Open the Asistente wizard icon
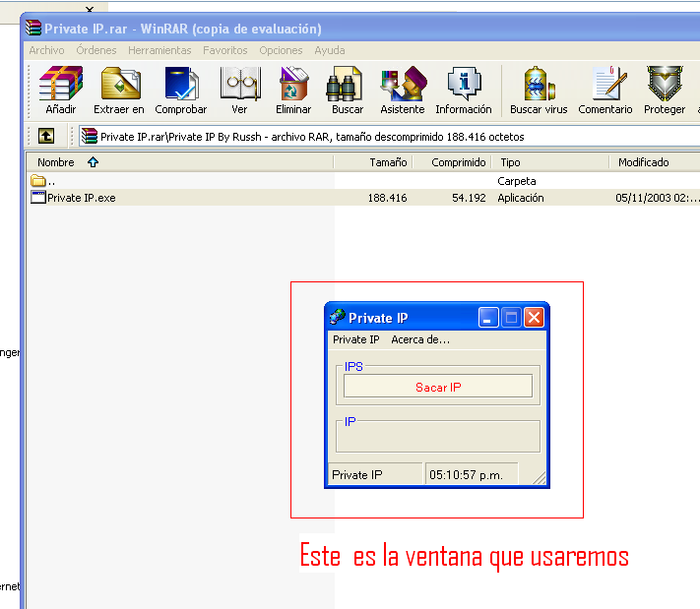Screen dimensions: 700x609 pos(404,83)
